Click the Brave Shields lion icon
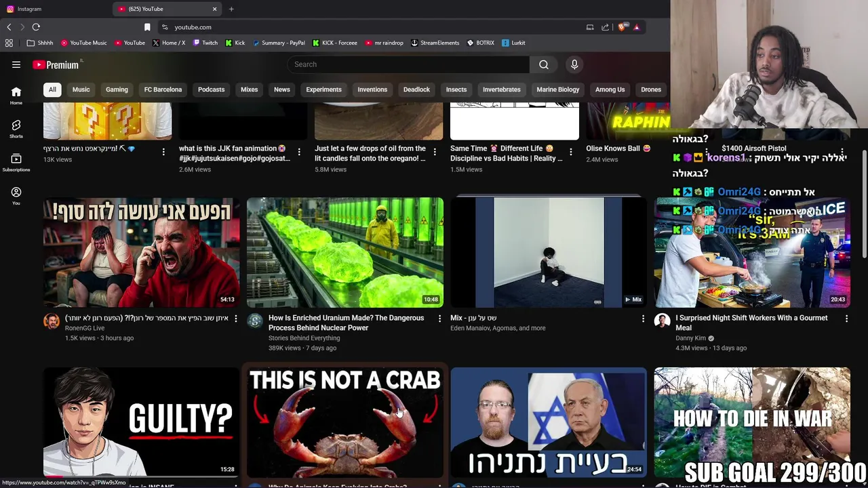The width and height of the screenshot is (868, 488). [x=621, y=27]
